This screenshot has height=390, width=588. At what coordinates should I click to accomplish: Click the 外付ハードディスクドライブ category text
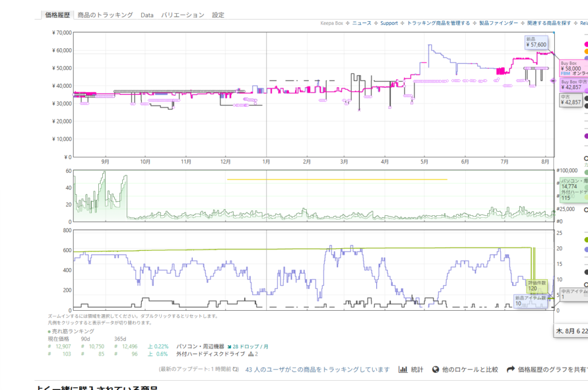[x=211, y=354]
